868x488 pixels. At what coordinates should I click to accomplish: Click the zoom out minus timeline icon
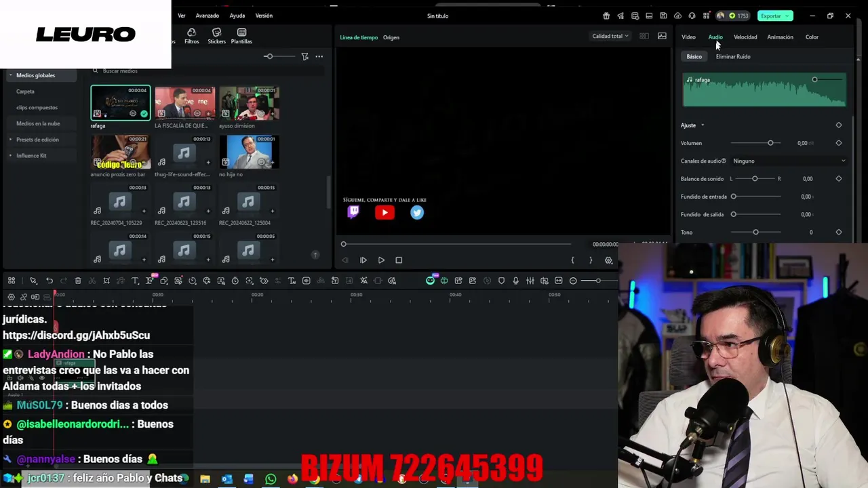click(573, 281)
